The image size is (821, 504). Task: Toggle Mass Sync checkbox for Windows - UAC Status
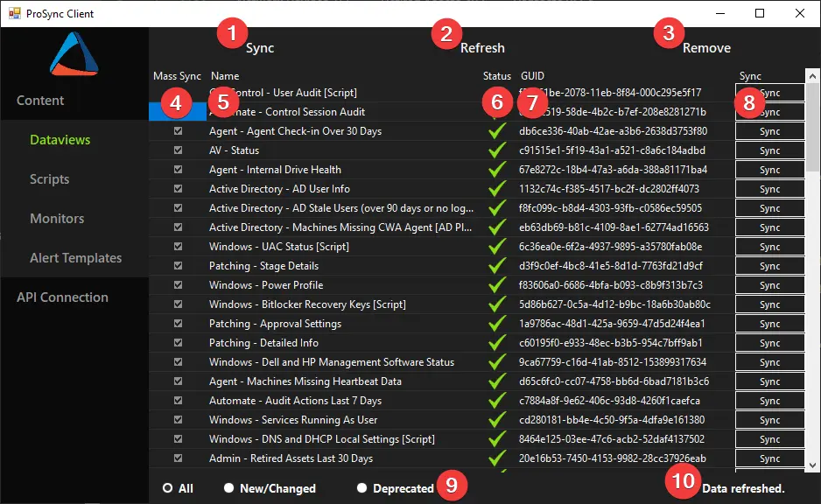click(x=178, y=247)
